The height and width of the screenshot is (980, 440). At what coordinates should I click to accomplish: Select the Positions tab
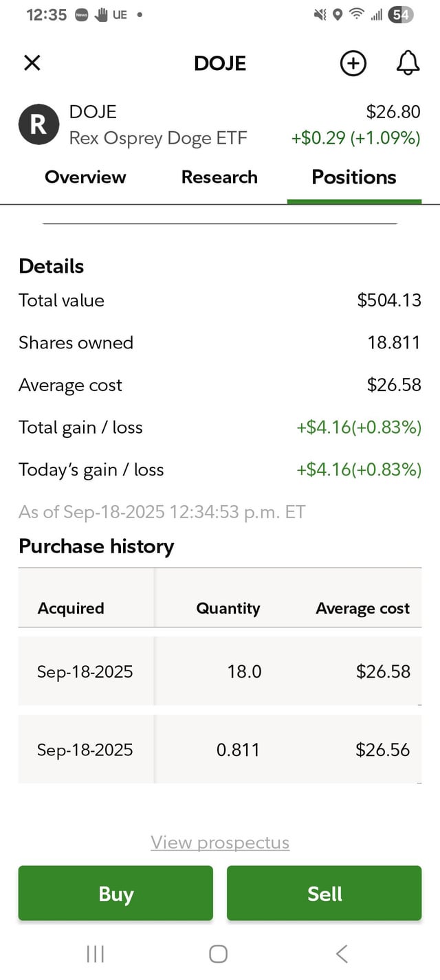click(354, 177)
